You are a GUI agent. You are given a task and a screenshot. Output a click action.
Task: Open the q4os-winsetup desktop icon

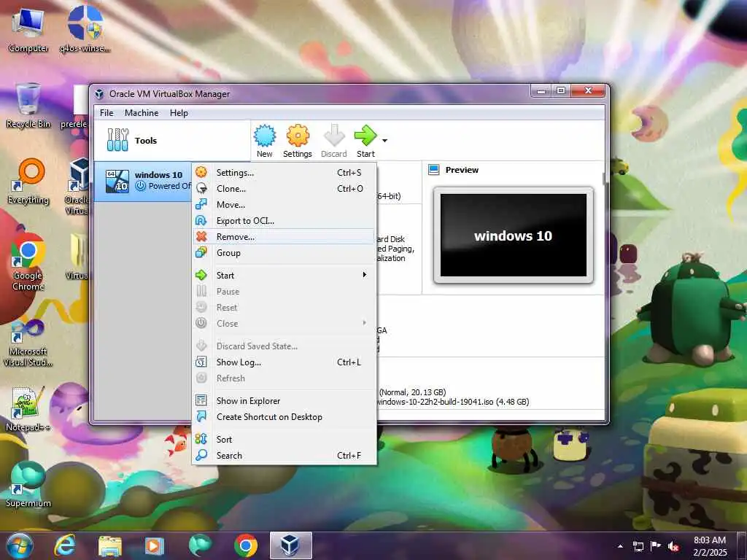(x=85, y=29)
